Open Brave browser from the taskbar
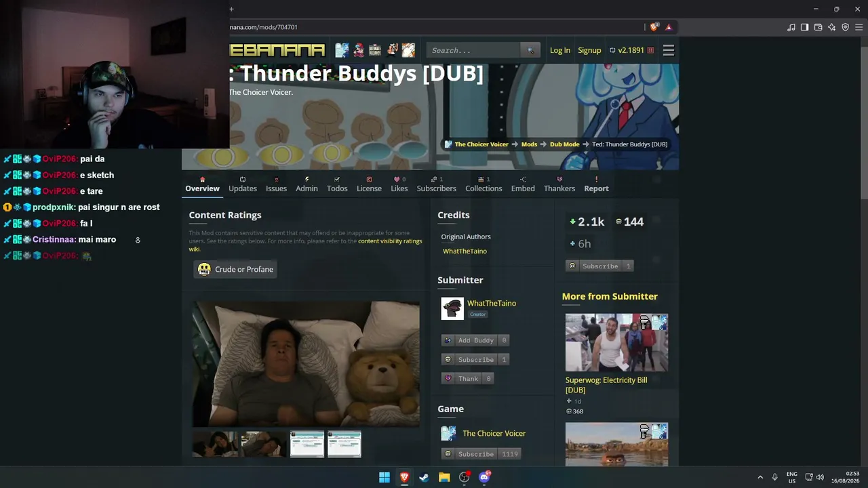 coord(404,477)
